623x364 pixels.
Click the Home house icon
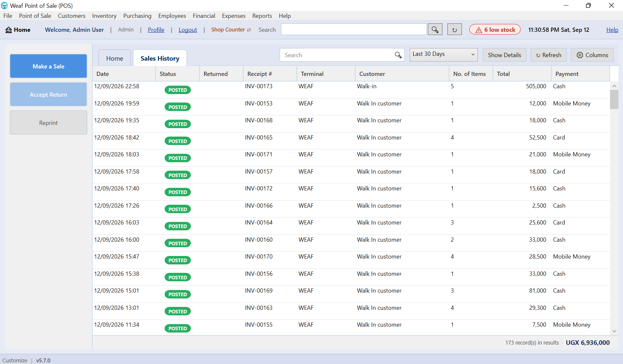9,30
